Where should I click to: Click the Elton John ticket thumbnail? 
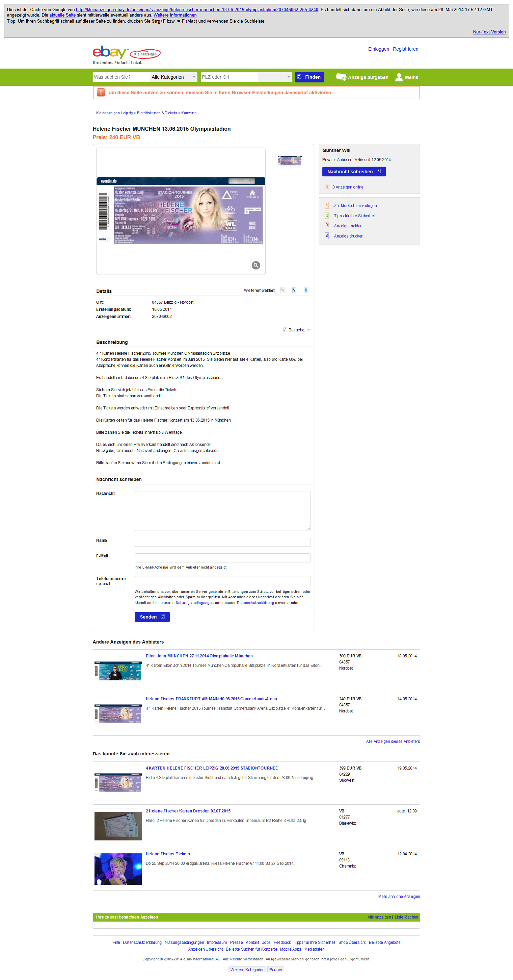(x=118, y=671)
